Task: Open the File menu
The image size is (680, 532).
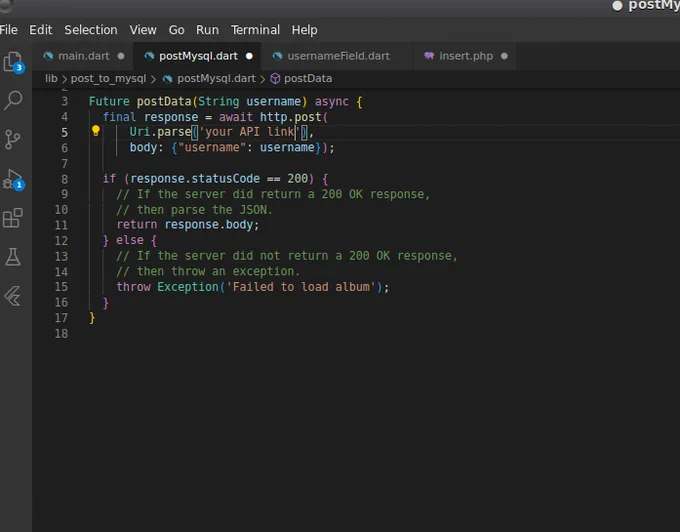Action: [x=9, y=30]
